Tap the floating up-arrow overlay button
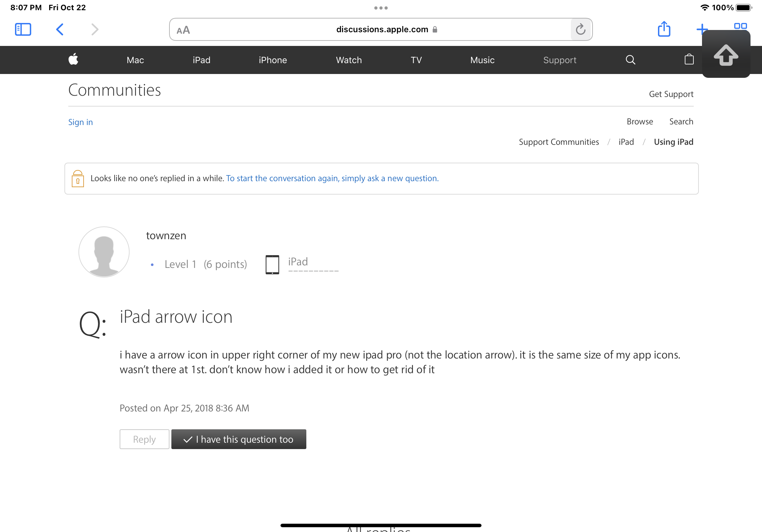Image resolution: width=762 pixels, height=532 pixels. click(x=726, y=55)
